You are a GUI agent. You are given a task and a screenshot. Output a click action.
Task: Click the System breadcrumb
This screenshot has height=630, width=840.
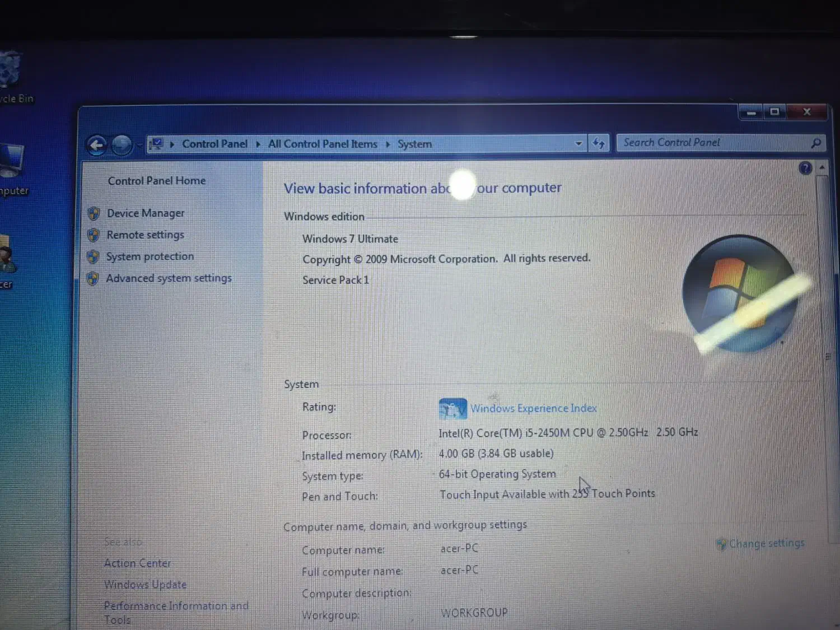pyautogui.click(x=414, y=144)
